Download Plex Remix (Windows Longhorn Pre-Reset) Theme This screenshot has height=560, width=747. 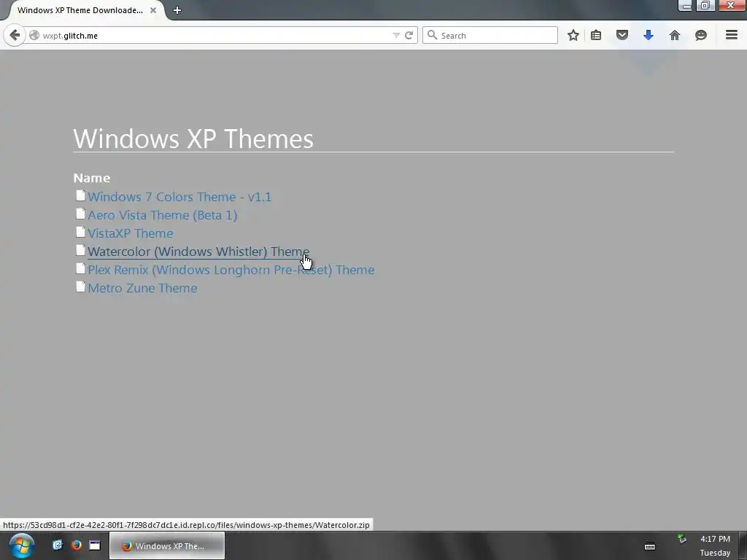(x=231, y=270)
